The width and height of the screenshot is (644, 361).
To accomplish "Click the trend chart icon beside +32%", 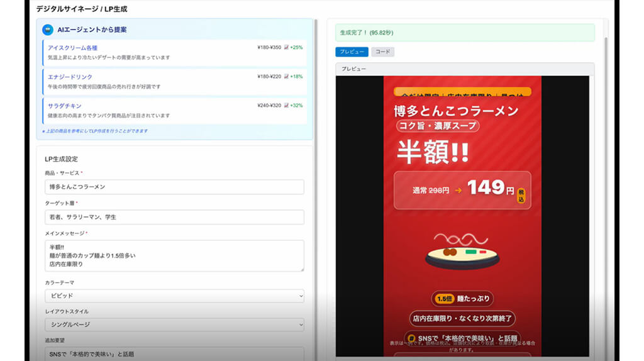I will (286, 106).
